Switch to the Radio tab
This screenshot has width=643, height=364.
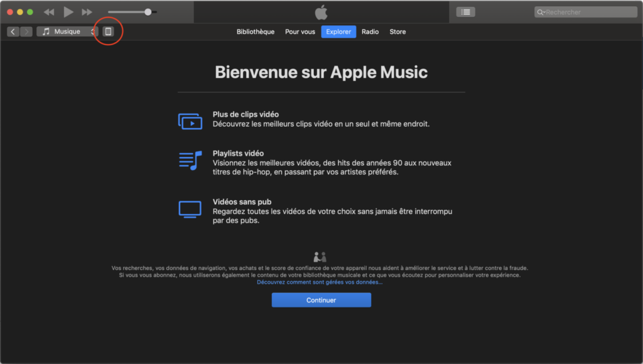[x=370, y=32]
